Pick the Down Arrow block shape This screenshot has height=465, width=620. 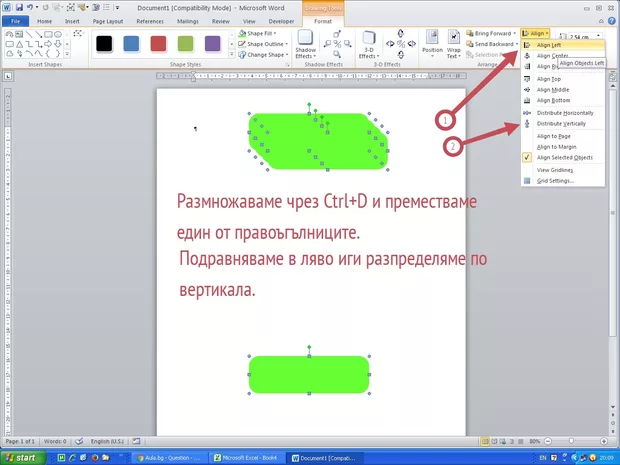click(x=58, y=44)
